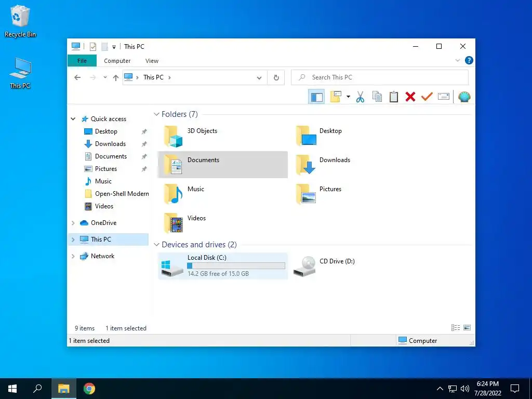Expand the This PC tree node

[x=73, y=240]
